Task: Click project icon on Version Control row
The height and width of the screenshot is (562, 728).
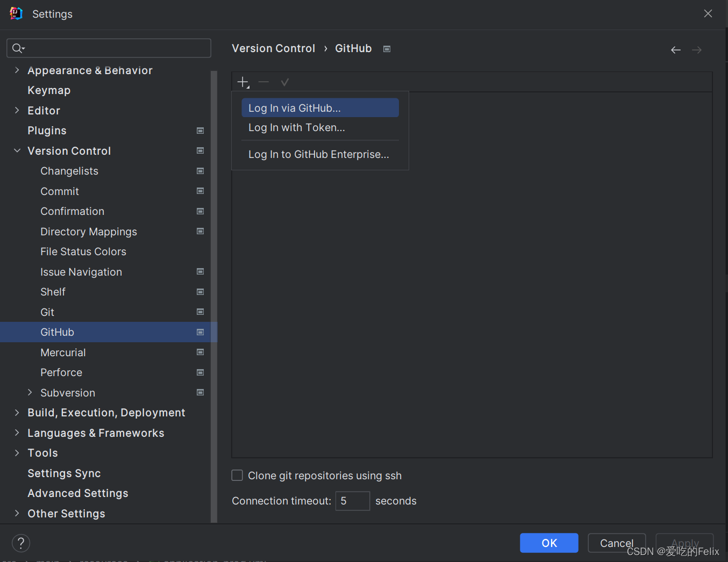Action: point(200,151)
